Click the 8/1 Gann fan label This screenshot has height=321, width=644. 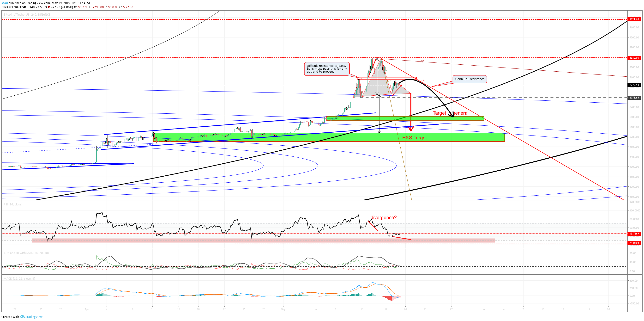tap(423, 61)
